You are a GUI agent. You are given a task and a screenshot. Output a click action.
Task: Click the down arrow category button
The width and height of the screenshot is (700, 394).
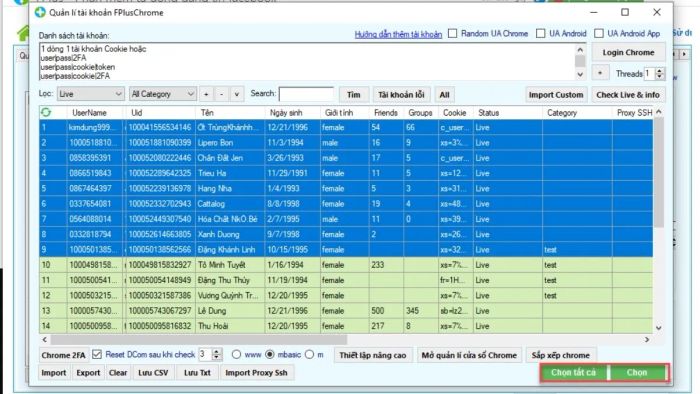point(237,94)
